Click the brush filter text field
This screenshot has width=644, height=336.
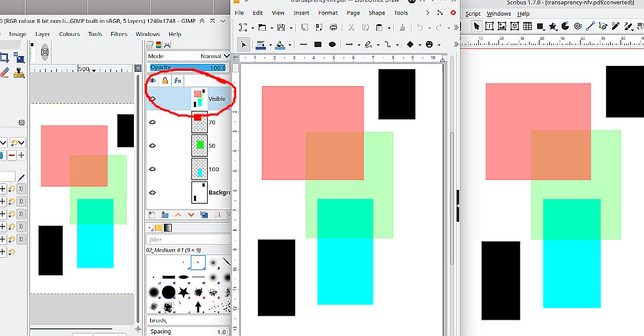188,239
